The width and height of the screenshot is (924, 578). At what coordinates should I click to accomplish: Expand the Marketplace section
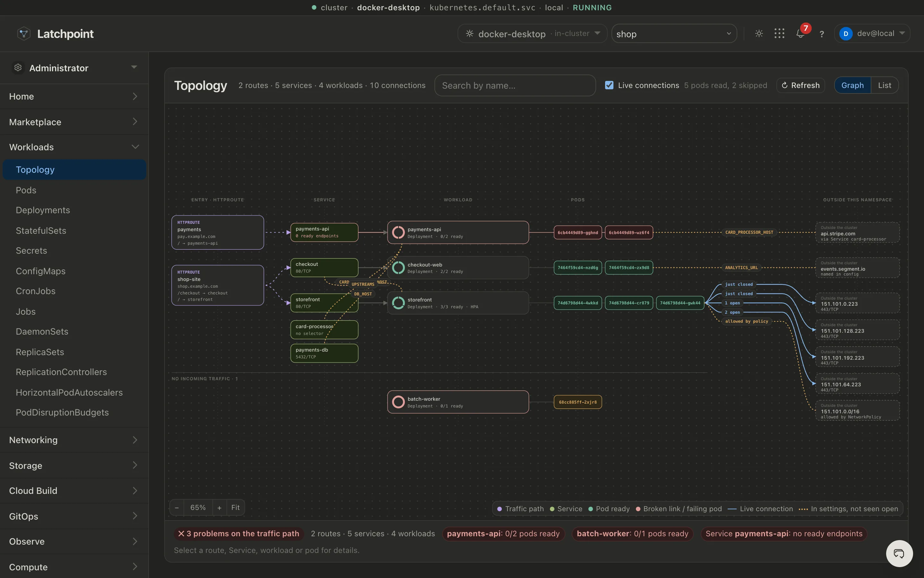tap(74, 122)
